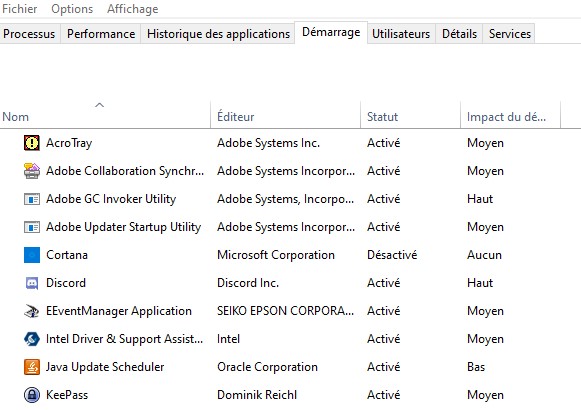
Task: Click the Activé status of EEventManager Application
Action: 384,311
